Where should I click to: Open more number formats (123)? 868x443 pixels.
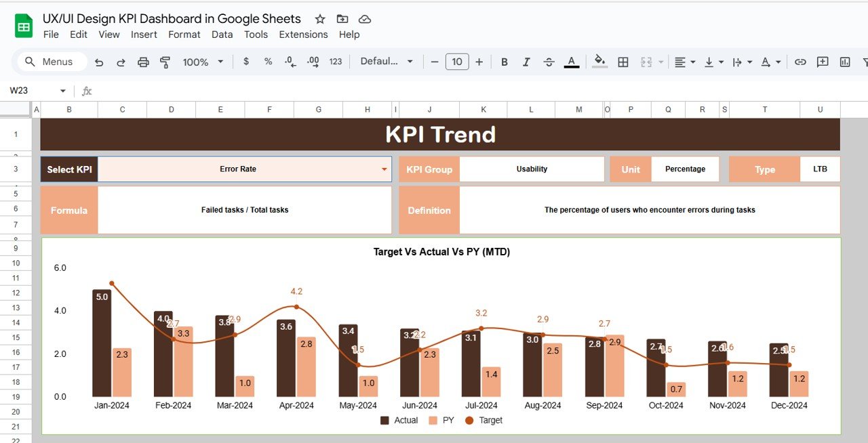pyautogui.click(x=336, y=62)
